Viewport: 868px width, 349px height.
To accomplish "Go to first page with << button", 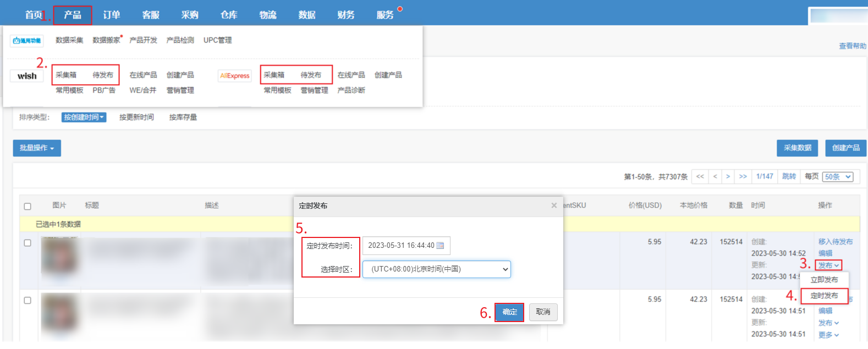I will tap(700, 176).
